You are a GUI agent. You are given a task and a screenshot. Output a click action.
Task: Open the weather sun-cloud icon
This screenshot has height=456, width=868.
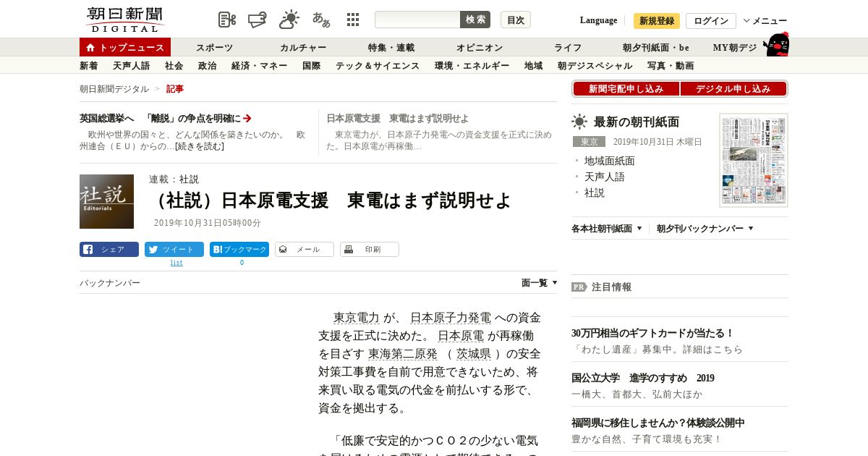pyautogui.click(x=289, y=20)
